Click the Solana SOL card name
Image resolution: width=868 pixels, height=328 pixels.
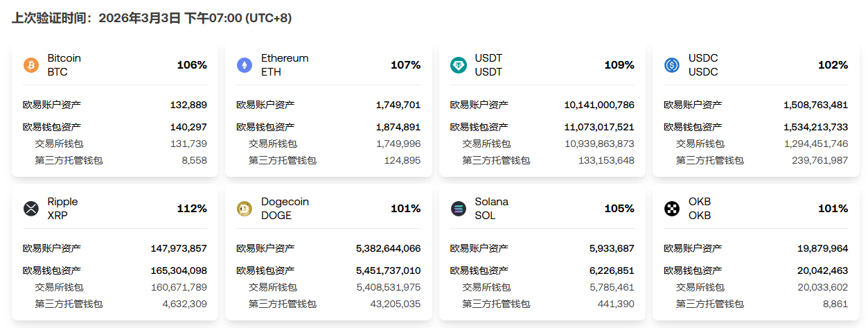(491, 209)
